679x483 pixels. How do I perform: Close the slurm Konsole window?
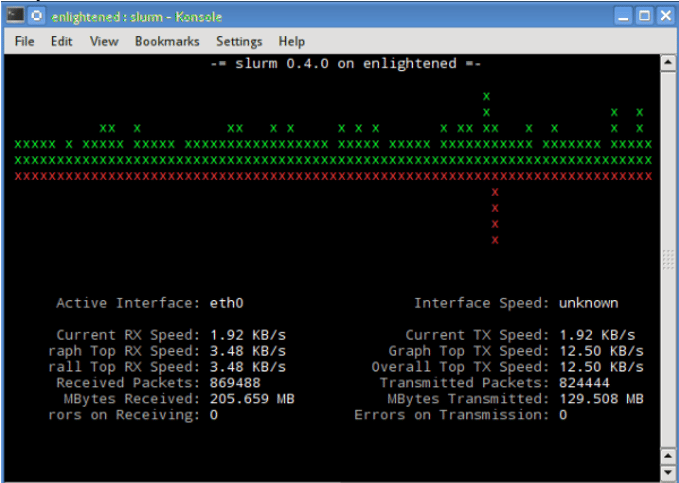(x=665, y=16)
